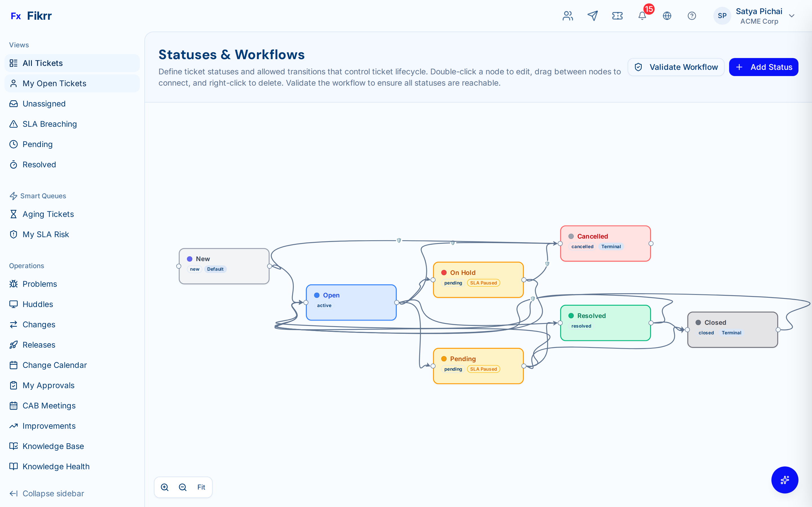Click the Default badge on the New node

(x=215, y=269)
